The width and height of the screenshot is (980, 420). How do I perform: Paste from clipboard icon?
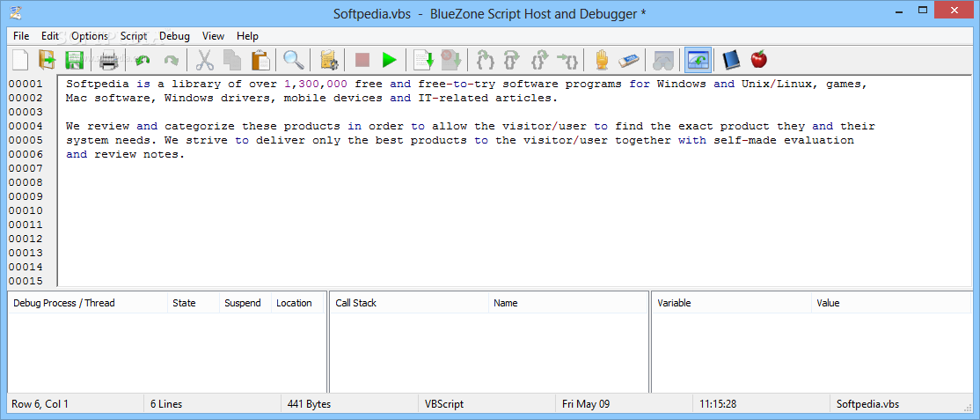pos(260,60)
